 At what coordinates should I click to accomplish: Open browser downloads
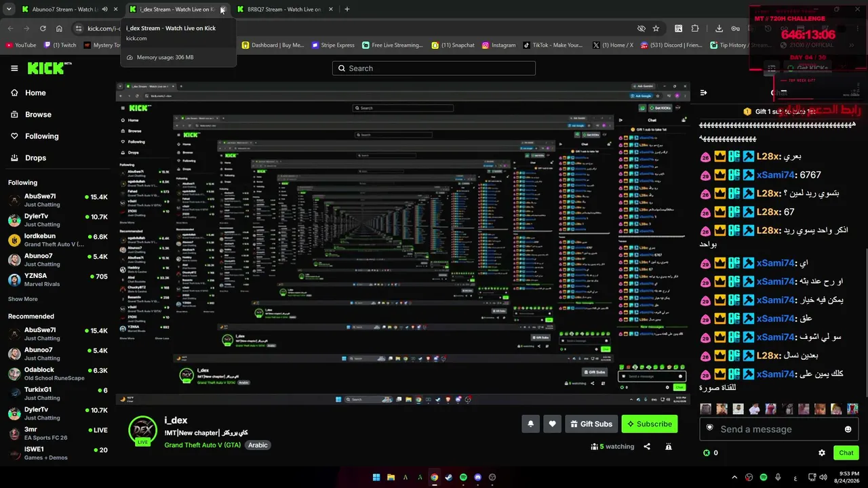(x=719, y=28)
